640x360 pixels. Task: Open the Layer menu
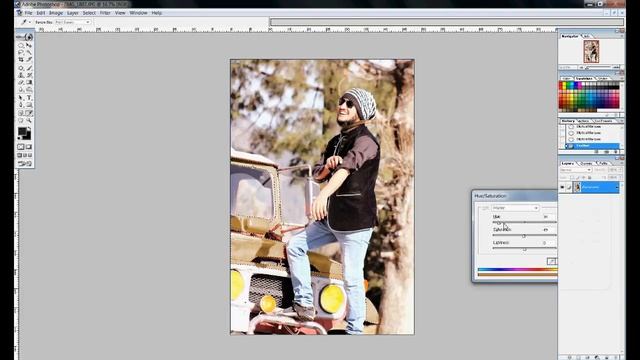click(73, 13)
